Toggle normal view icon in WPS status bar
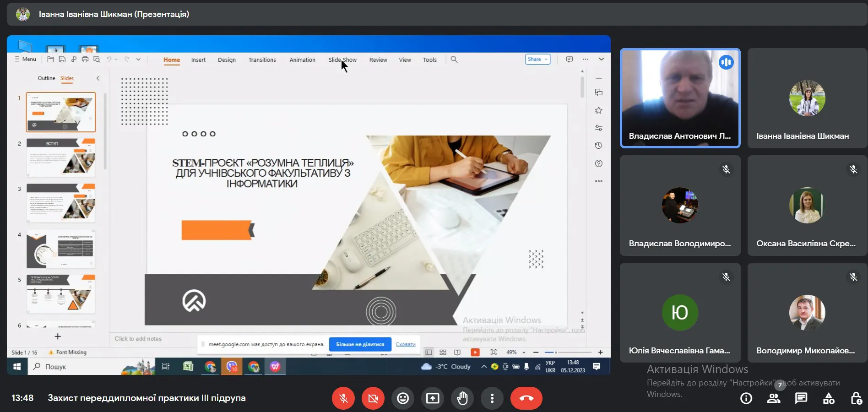Image resolution: width=868 pixels, height=412 pixels. pyautogui.click(x=429, y=352)
